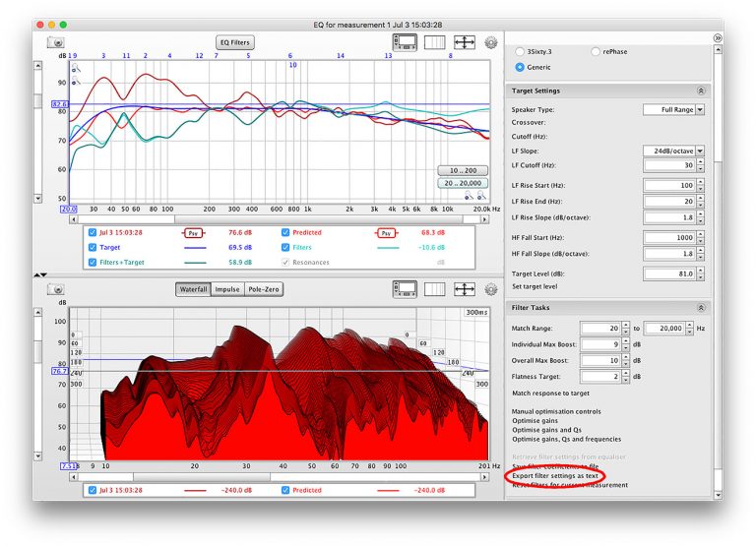Click Psy smoothing icon for Jul 3 trace

pyautogui.click(x=193, y=233)
